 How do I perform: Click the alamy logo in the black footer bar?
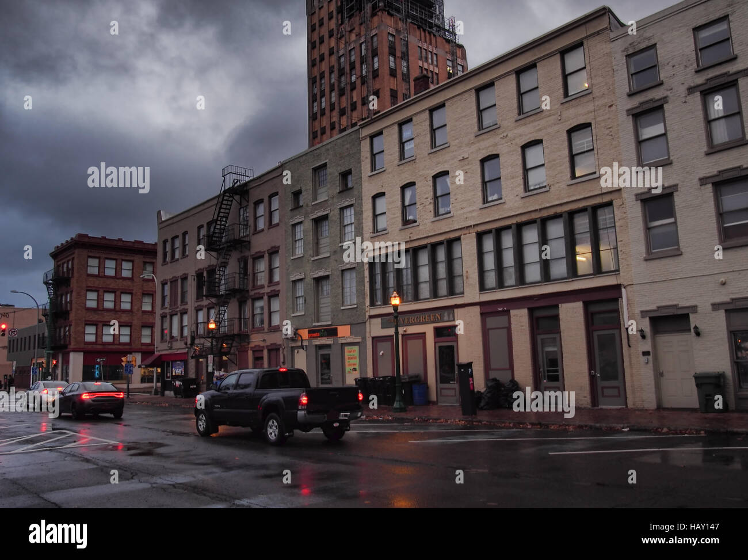tap(58, 534)
